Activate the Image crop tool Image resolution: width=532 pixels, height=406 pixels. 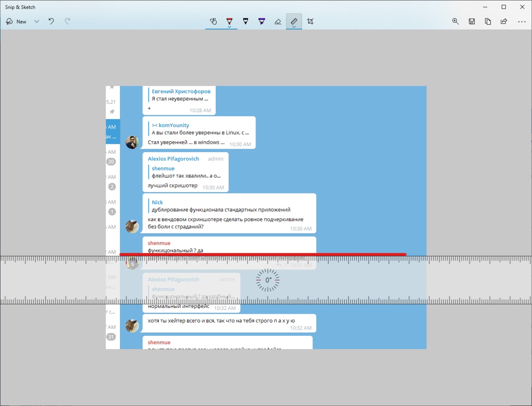pos(310,21)
